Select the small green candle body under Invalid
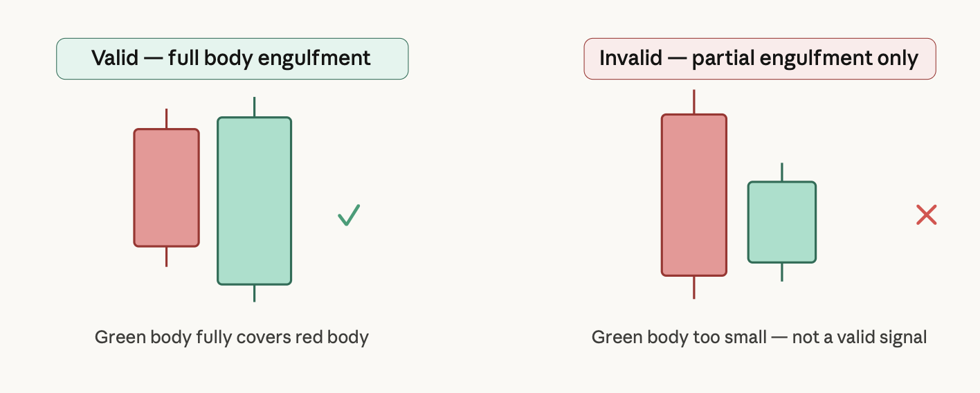Image resolution: width=980 pixels, height=393 pixels. pos(782,222)
